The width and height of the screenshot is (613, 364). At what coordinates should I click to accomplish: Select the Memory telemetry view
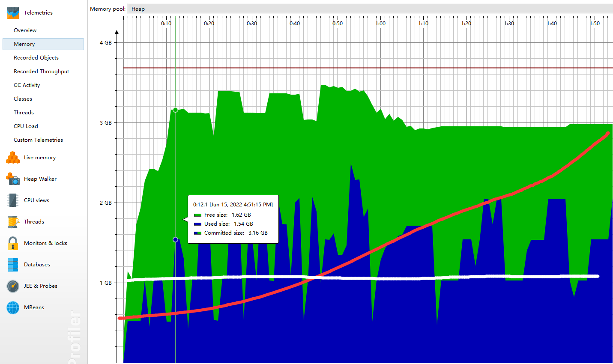click(x=43, y=44)
